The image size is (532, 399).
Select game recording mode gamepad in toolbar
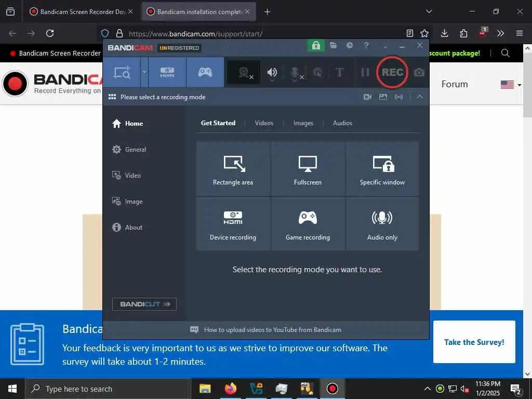point(205,72)
